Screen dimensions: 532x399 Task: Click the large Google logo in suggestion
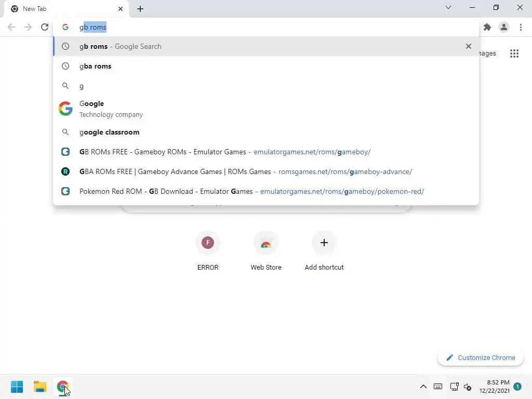point(65,109)
